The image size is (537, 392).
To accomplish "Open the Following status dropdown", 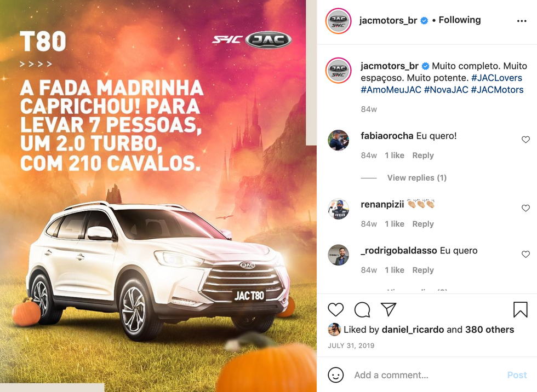I will coord(460,20).
